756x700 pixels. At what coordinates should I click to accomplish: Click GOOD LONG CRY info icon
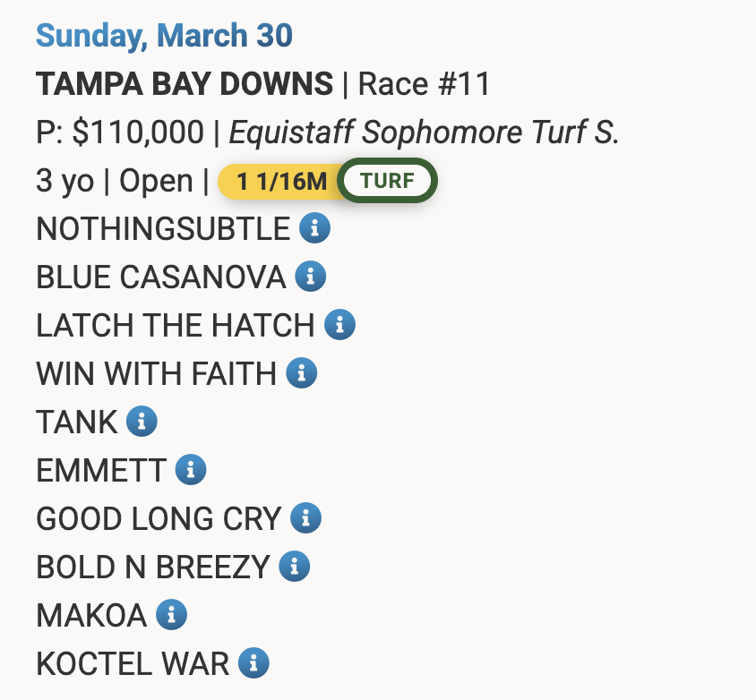(305, 517)
